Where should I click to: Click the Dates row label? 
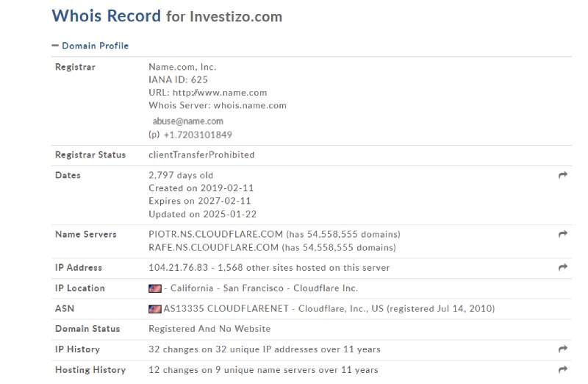68,175
